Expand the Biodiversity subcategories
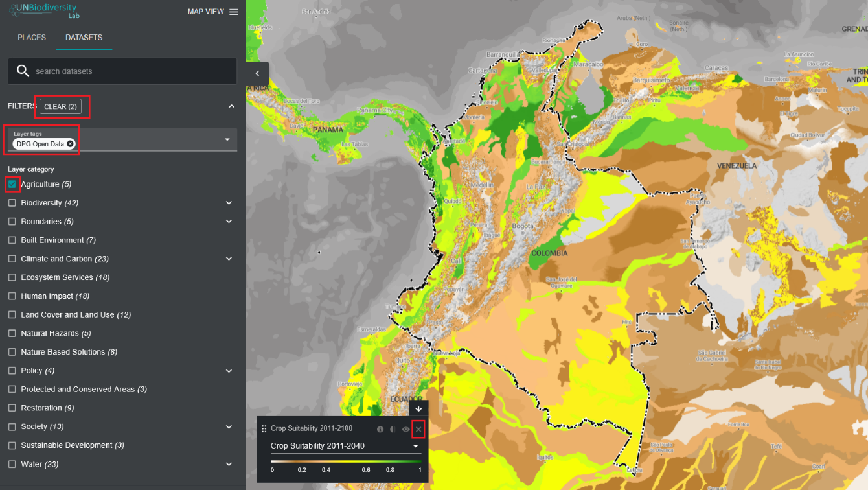 [229, 203]
